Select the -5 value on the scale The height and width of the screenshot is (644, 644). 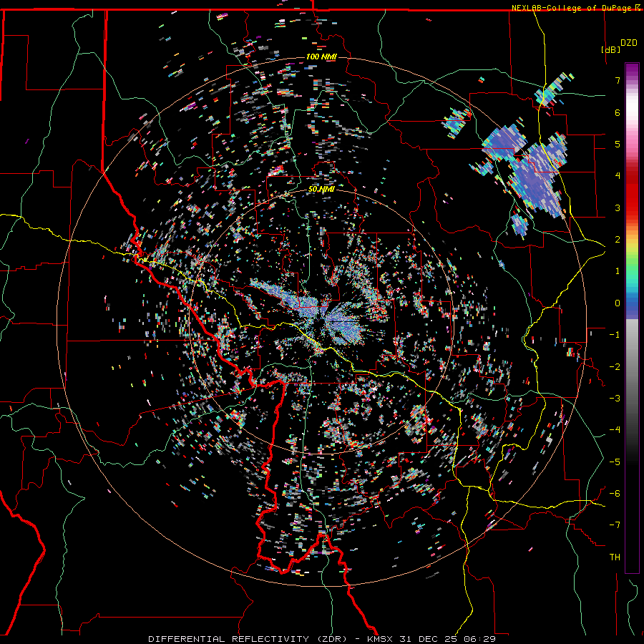pyautogui.click(x=615, y=462)
